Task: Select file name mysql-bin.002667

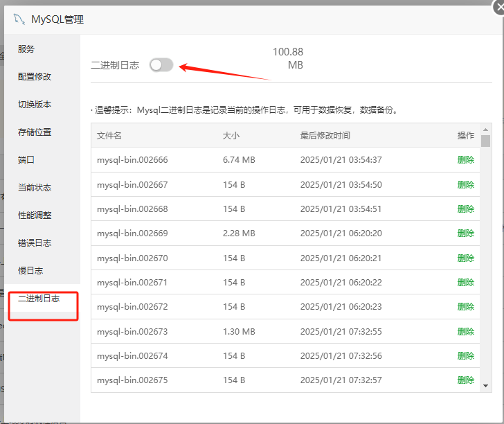Action: point(132,185)
